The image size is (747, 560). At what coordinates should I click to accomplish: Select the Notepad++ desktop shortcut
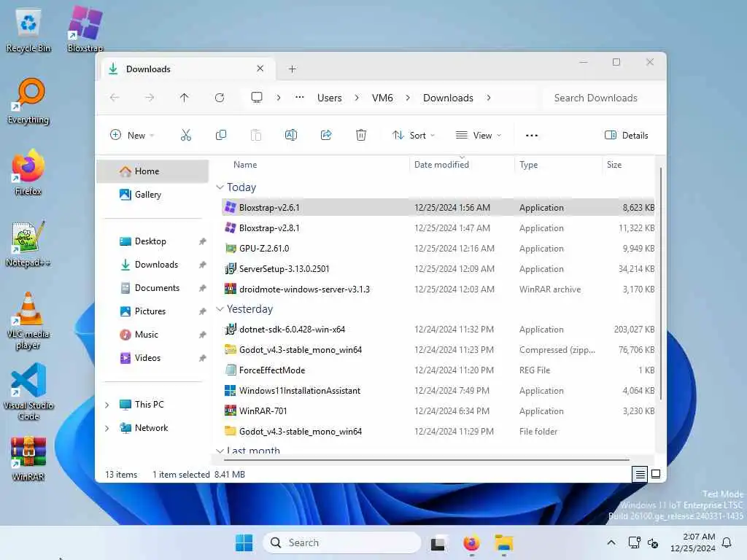[x=28, y=244]
